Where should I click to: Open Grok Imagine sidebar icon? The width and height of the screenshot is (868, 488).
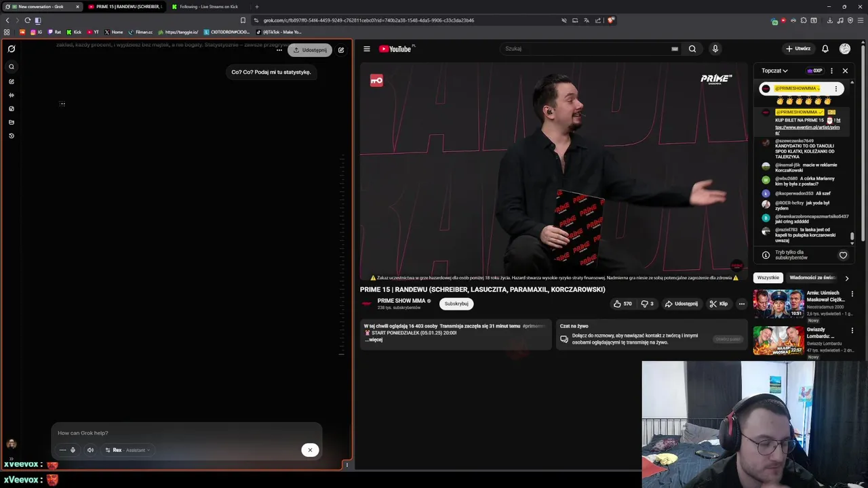coord(12,108)
